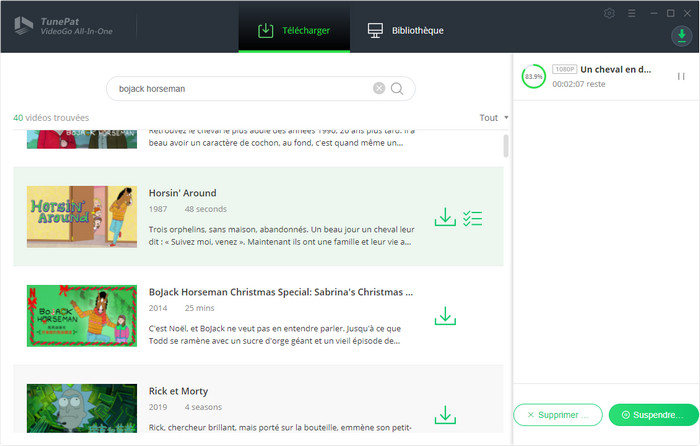Click the Christmas Special description text
The width and height of the screenshot is (700, 446).
pos(275,335)
